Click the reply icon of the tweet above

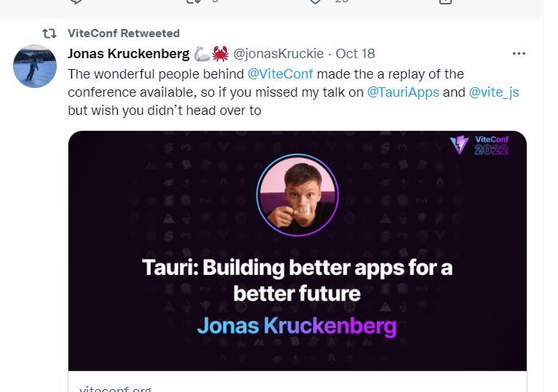click(x=76, y=2)
